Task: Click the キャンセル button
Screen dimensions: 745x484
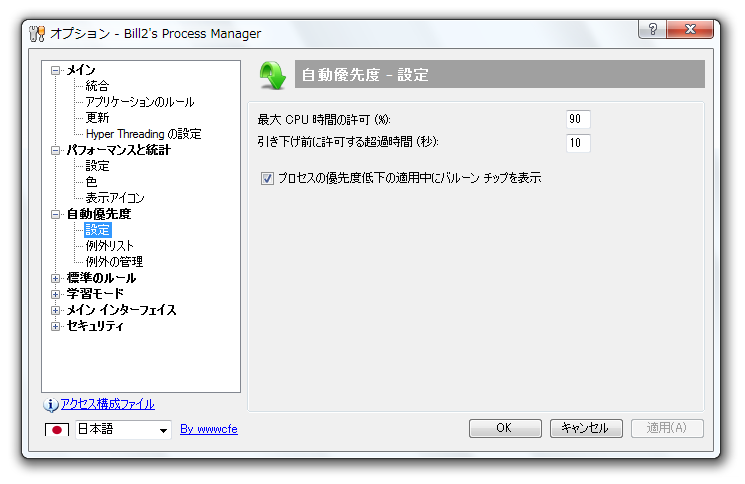Action: (x=586, y=428)
